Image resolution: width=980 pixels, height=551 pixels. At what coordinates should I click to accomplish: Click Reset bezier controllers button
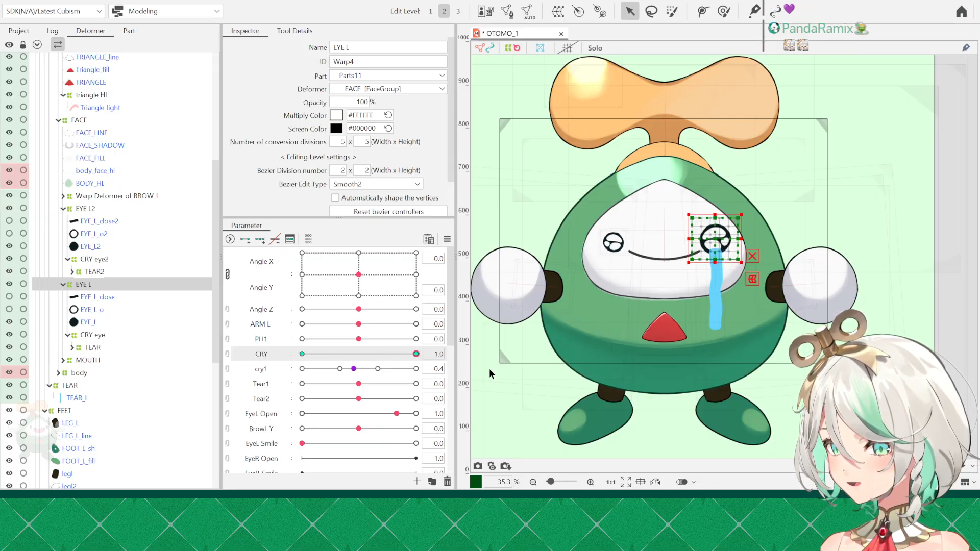pyautogui.click(x=388, y=211)
